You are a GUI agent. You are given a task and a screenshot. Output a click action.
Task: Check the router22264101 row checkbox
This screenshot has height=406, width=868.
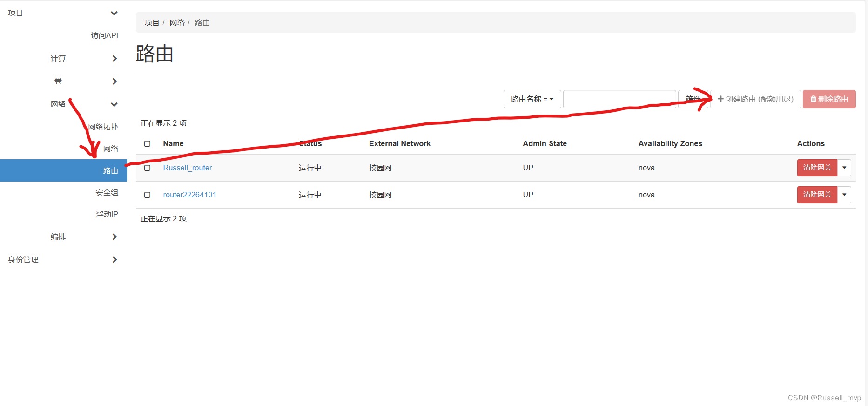(x=147, y=195)
